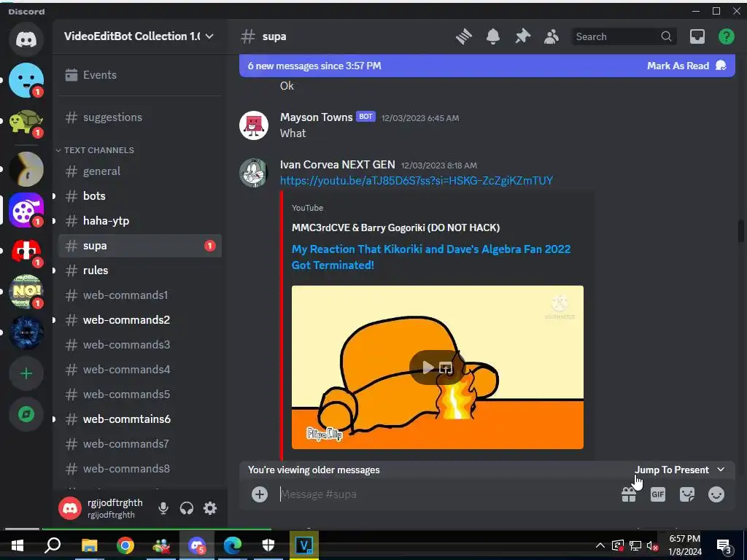This screenshot has height=560, width=747.
Task: Open Microsoft Edge from taskbar
Action: [233, 545]
